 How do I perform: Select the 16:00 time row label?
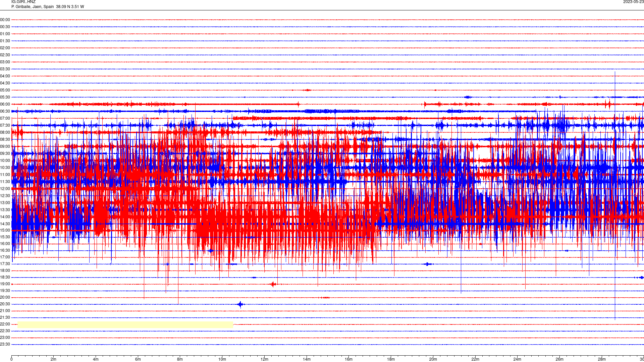click(x=5, y=244)
